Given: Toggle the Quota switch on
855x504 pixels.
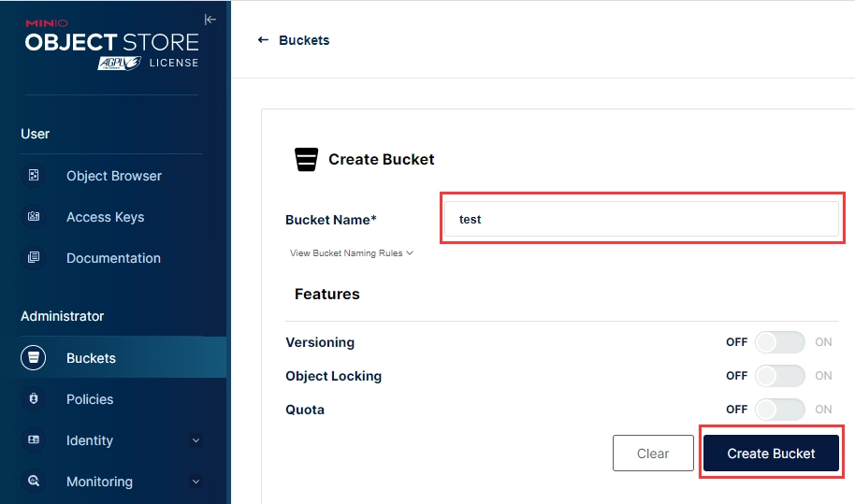Looking at the screenshot, I should pos(780,410).
